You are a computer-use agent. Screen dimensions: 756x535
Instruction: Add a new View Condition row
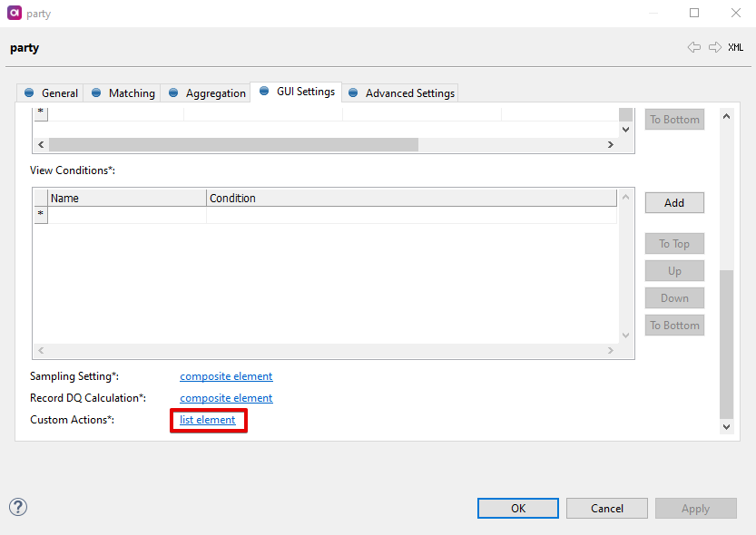673,202
